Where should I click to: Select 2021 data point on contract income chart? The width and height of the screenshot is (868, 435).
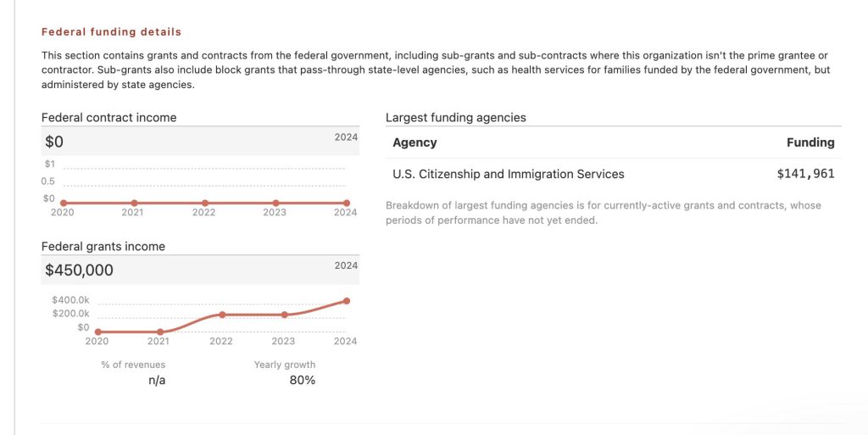134,204
